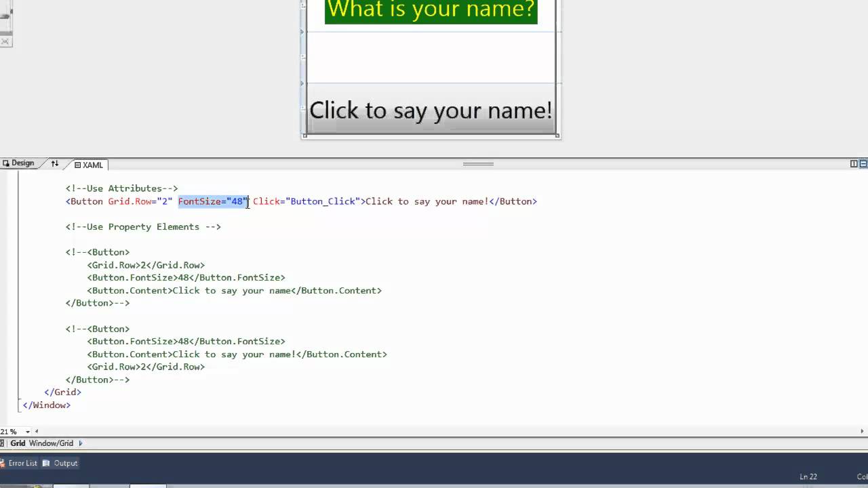Open the Output panel
Screen dimensions: 868x488
click(x=66, y=463)
